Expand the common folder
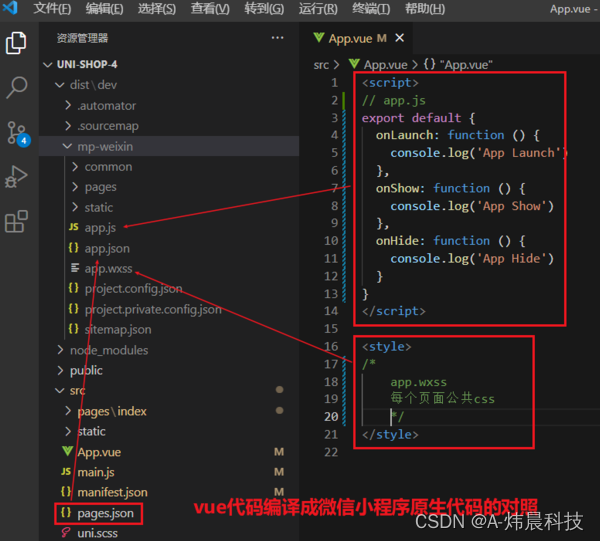Image resolution: width=600 pixels, height=541 pixels. pos(75,166)
